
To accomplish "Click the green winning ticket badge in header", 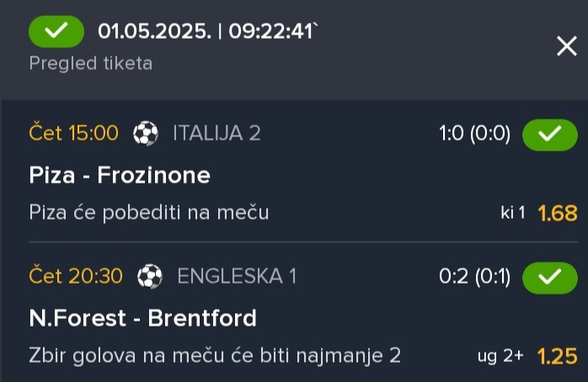I will point(56,31).
